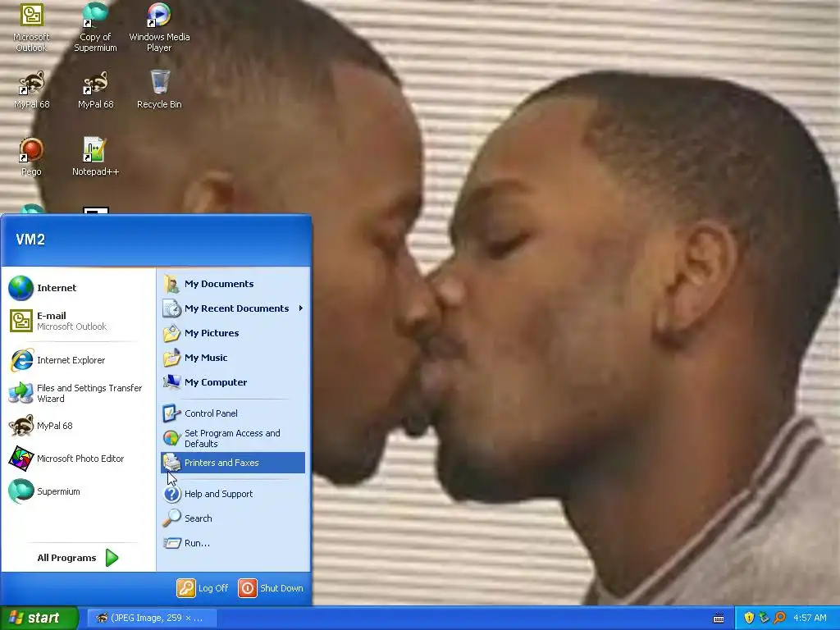Click the highlighted Printers and Faxes entry
840x630 pixels.
[x=232, y=463]
